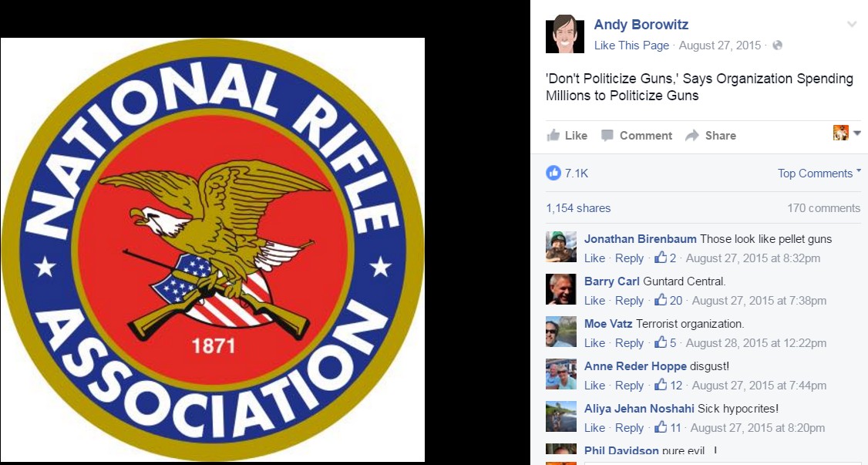Click the August 27, 2015 post timestamp
The image size is (868, 465).
click(720, 45)
